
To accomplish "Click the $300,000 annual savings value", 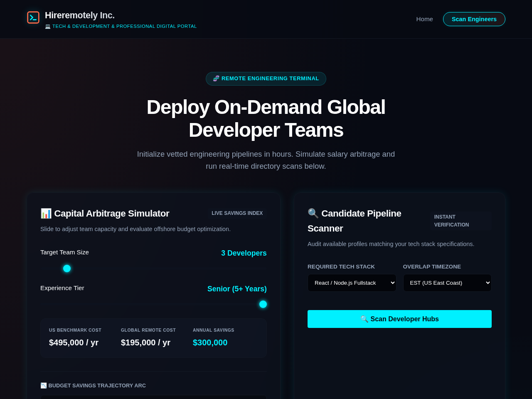I will [x=210, y=342].
